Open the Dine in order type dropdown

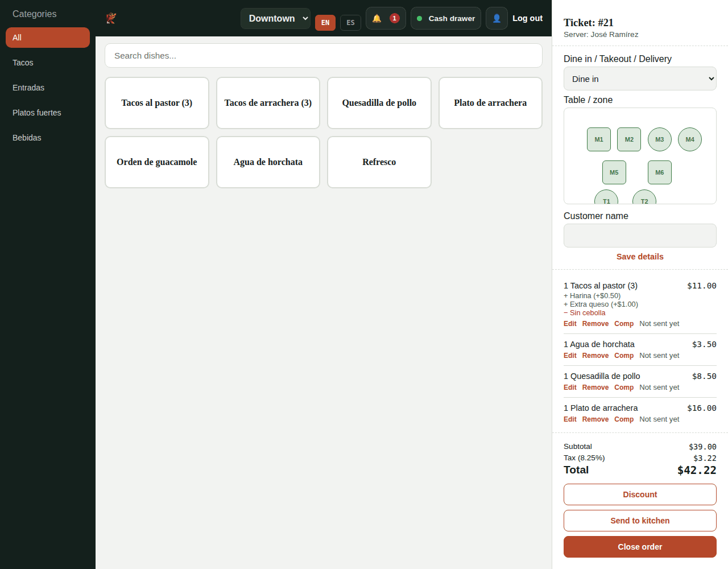coord(640,79)
